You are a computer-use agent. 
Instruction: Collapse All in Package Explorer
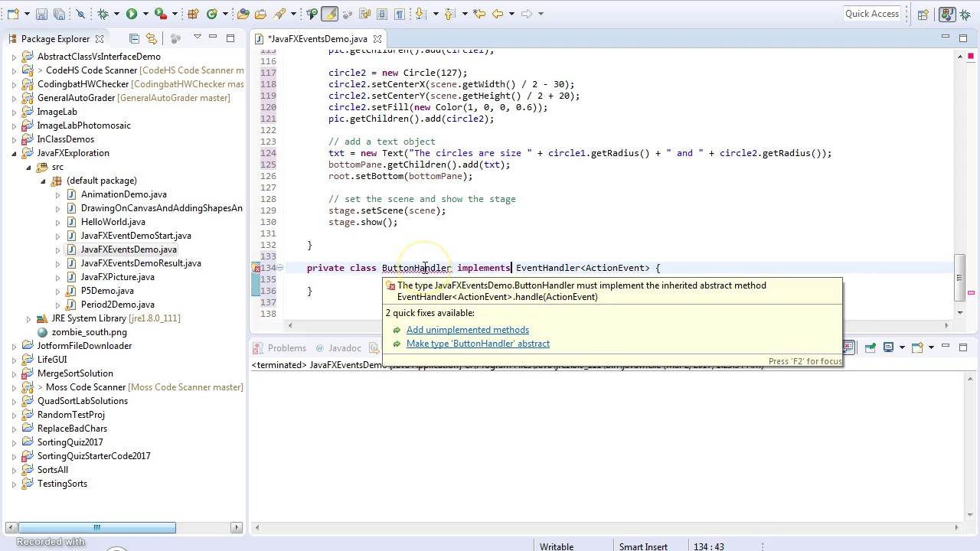[134, 38]
